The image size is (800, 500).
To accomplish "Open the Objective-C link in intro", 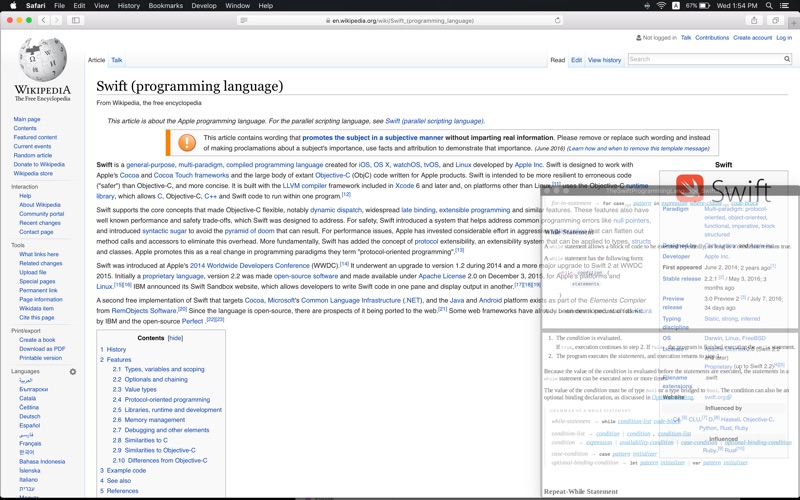I will tap(333, 175).
